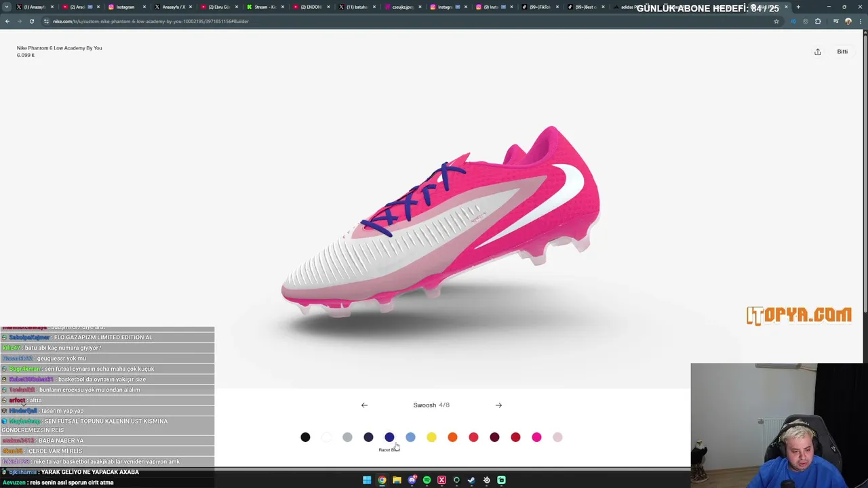The width and height of the screenshot is (868, 488).
Task: Select the white Swoosh color swatch
Action: pos(326,437)
